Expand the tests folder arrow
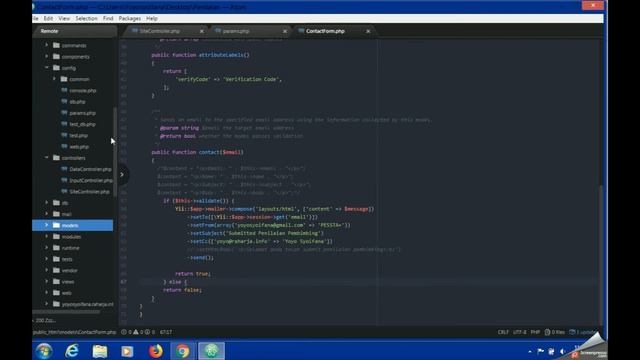 click(47, 259)
